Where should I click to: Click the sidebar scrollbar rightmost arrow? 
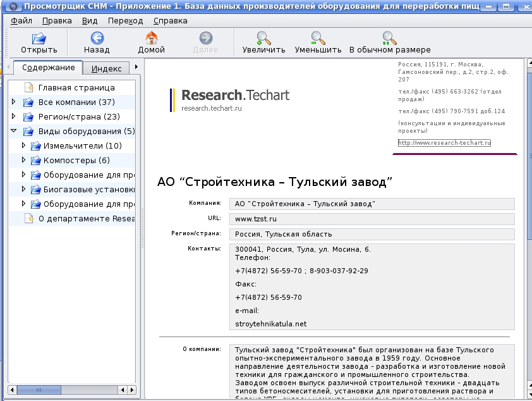click(x=132, y=390)
